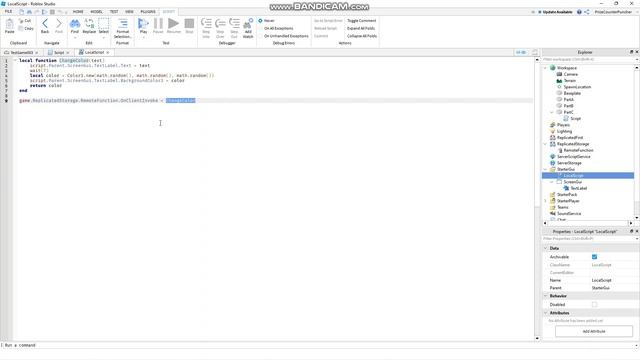Select ServerScriptService in Explorer

573,157
